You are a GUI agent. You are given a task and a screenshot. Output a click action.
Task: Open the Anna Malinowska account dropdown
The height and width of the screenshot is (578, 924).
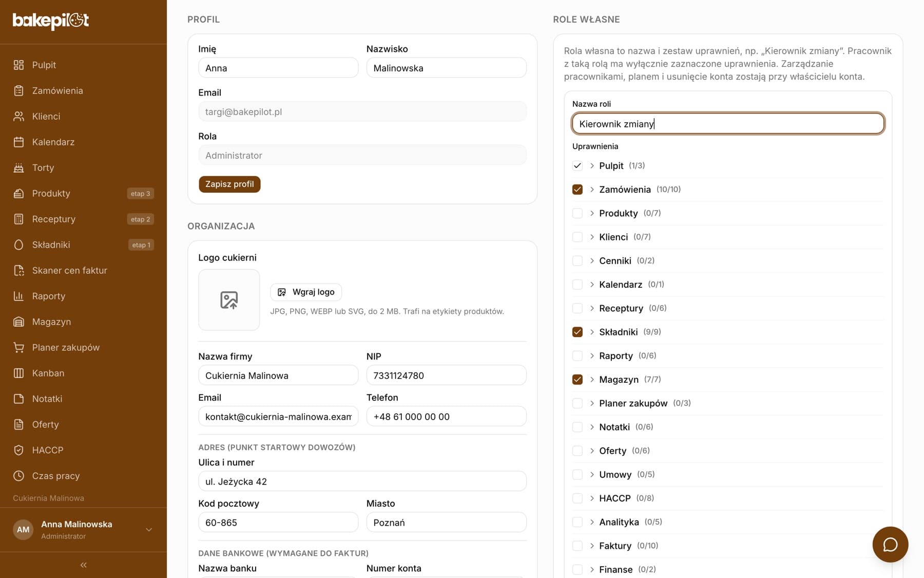click(83, 530)
